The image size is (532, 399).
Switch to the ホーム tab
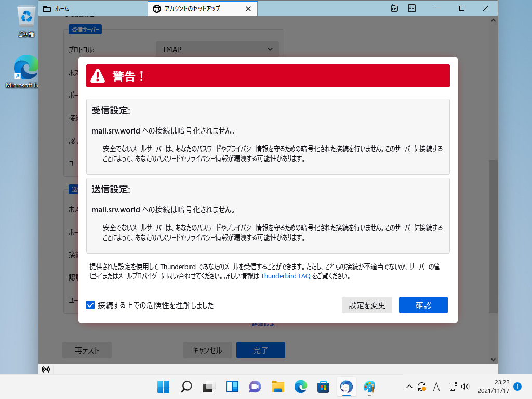point(92,9)
